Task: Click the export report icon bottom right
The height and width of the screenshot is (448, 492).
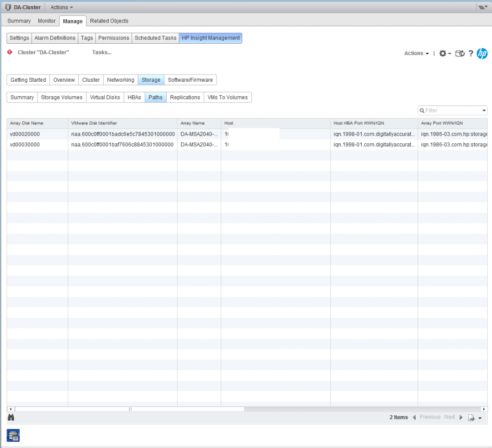Action: click(473, 418)
